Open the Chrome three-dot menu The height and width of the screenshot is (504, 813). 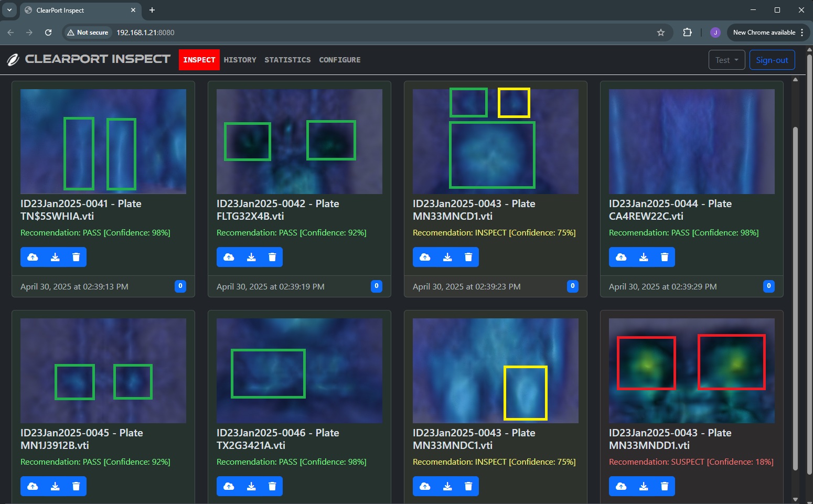(x=802, y=33)
